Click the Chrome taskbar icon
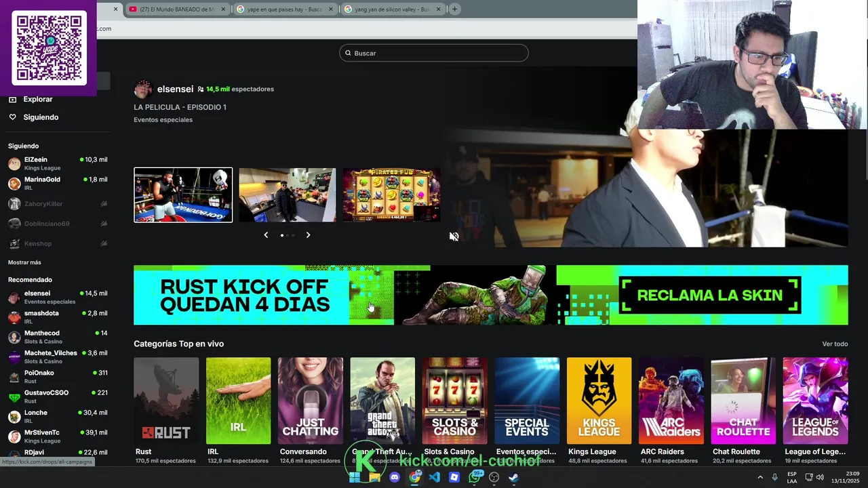Viewport: 868px width, 488px height. point(415,477)
